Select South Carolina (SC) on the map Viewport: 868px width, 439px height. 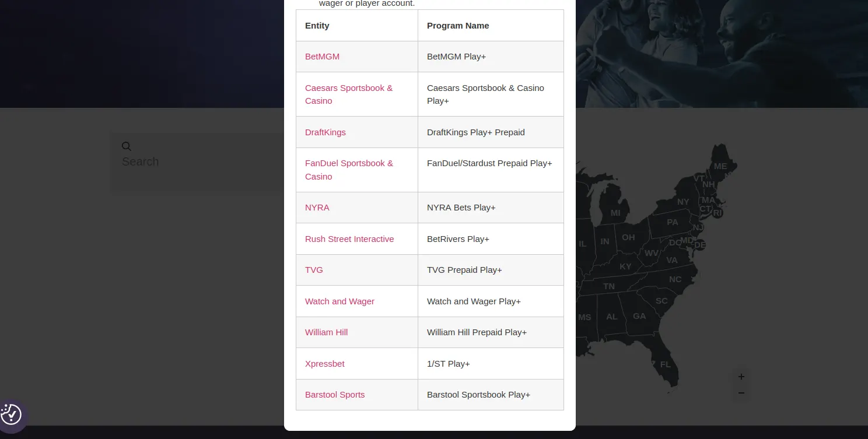tap(661, 301)
